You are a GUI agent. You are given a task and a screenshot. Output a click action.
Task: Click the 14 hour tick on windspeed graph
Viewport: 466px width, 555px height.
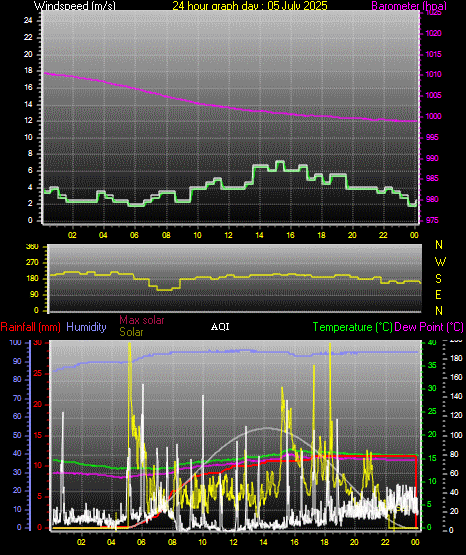pos(259,235)
